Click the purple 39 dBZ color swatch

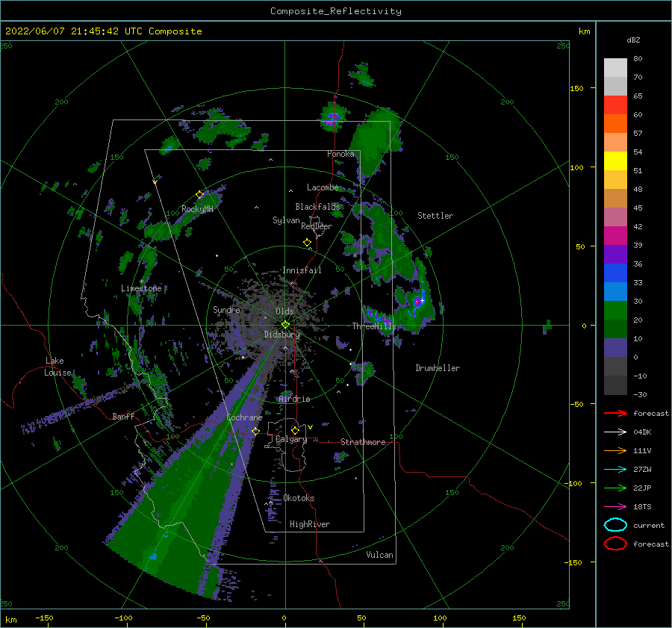click(615, 254)
